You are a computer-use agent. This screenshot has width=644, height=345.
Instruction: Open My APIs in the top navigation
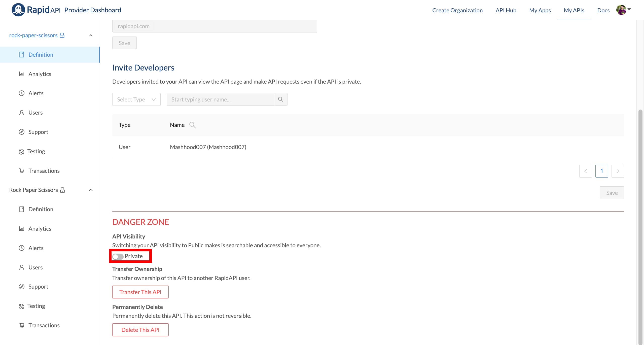(x=574, y=10)
